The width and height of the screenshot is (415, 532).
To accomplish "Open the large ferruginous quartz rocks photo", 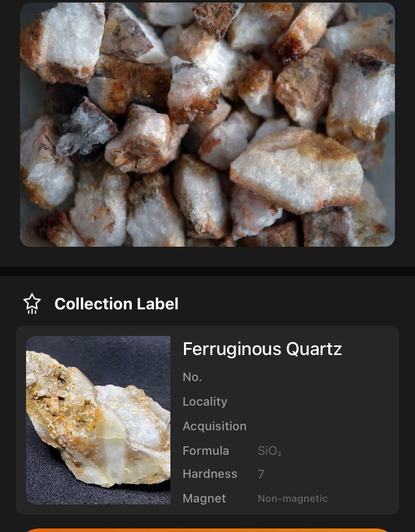I will [x=207, y=124].
